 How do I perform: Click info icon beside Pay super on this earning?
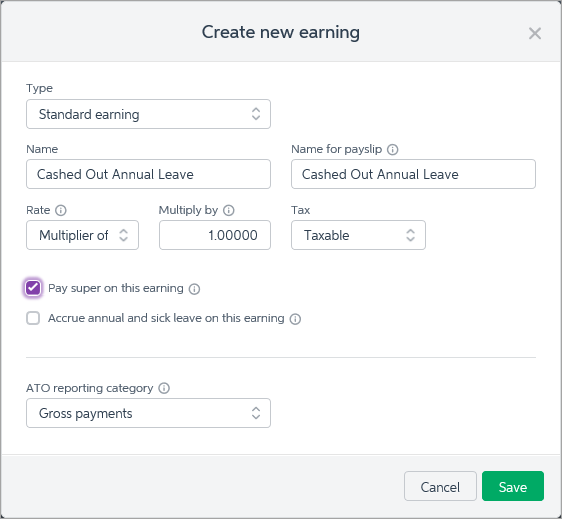pos(194,289)
